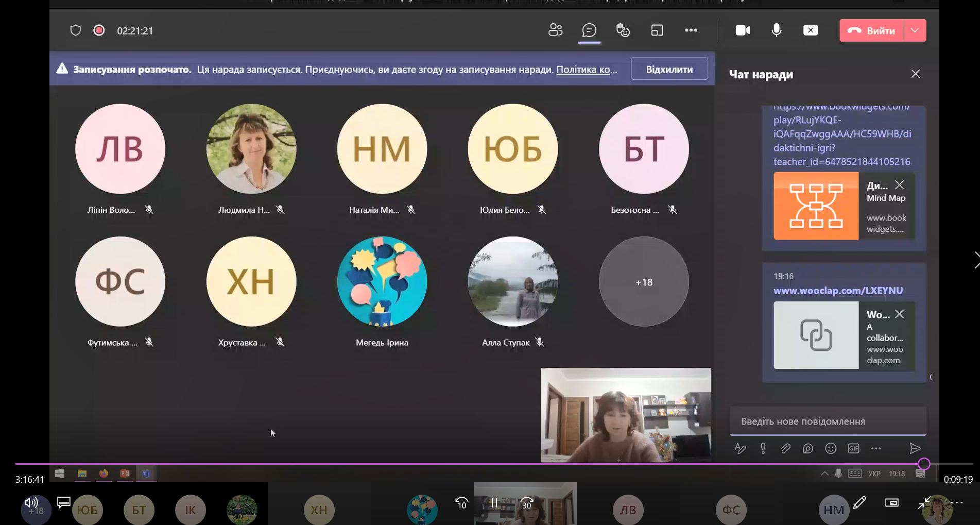Open the participants list icon
The height and width of the screenshot is (525, 980).
(555, 30)
